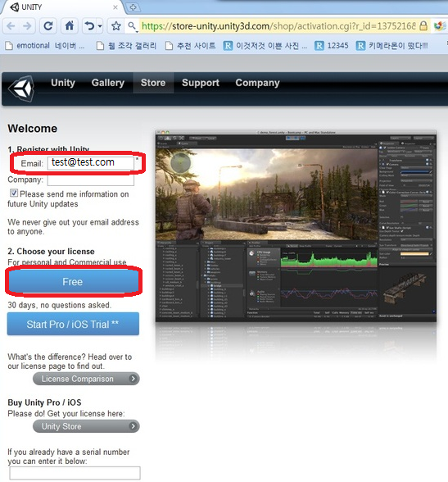Open the Gallery navigation menu
The image size is (448, 482).
click(108, 83)
